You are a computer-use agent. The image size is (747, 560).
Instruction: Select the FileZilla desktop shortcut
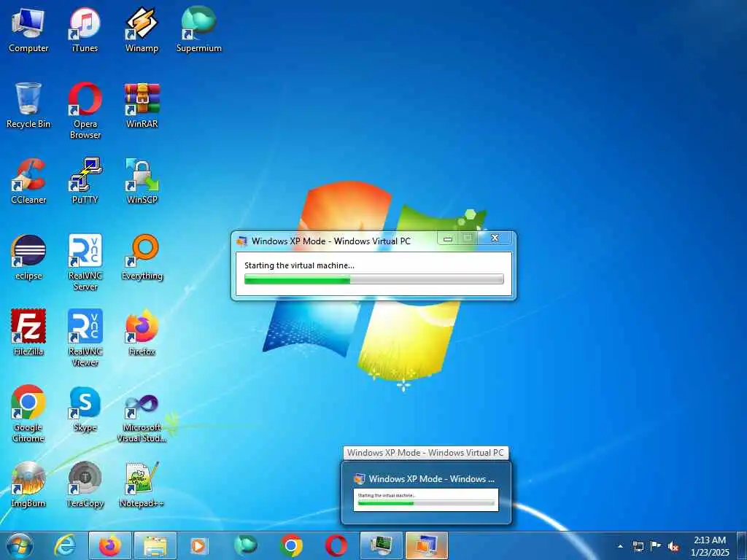coord(28,332)
